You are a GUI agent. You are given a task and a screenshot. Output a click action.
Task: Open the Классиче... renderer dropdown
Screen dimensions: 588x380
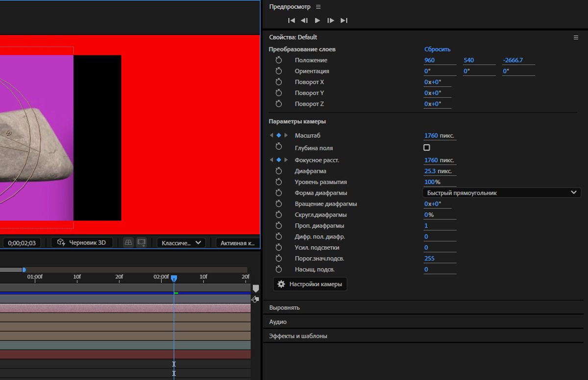(x=181, y=243)
